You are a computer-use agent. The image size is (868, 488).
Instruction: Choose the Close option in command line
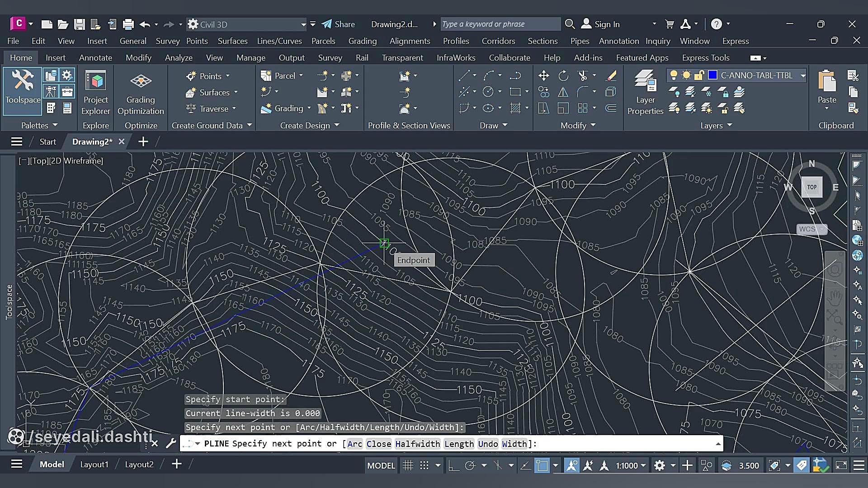378,444
